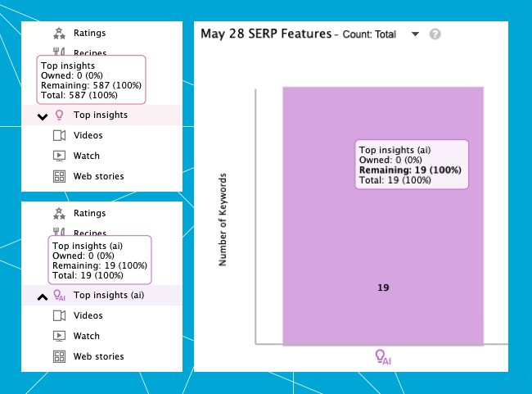Click the AI lightbulb icon beneath the chart bar

point(381,356)
